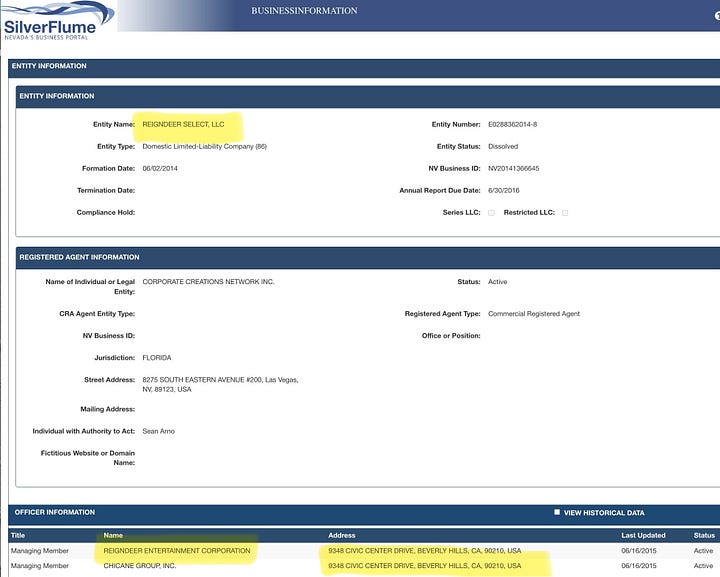This screenshot has height=577, width=720.
Task: Click annual report due date 6/30/2016
Action: (504, 190)
